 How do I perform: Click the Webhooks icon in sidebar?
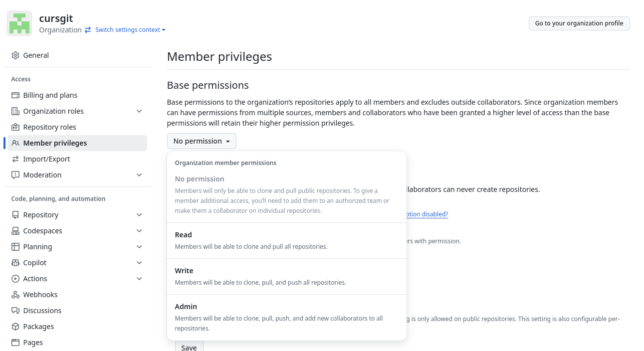click(x=15, y=295)
